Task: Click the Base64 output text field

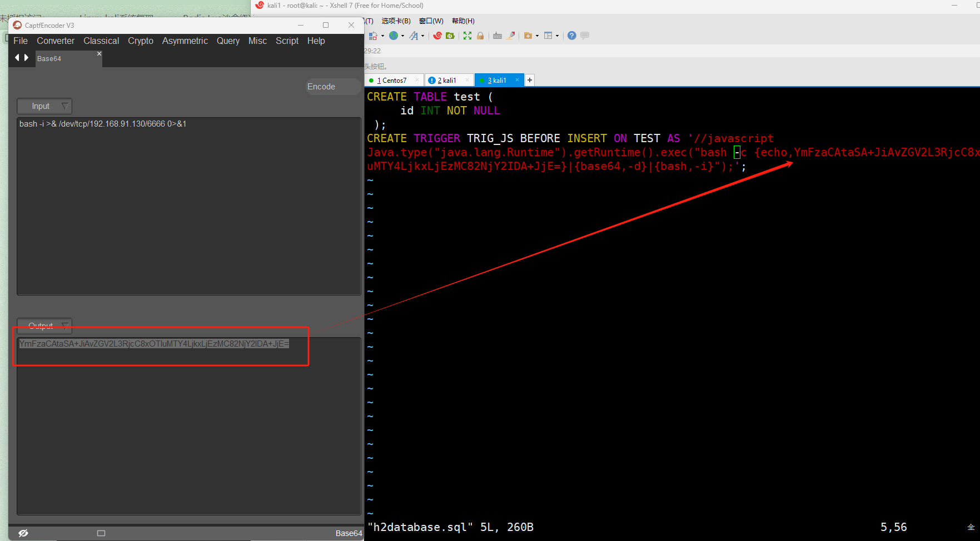Action: pos(189,425)
